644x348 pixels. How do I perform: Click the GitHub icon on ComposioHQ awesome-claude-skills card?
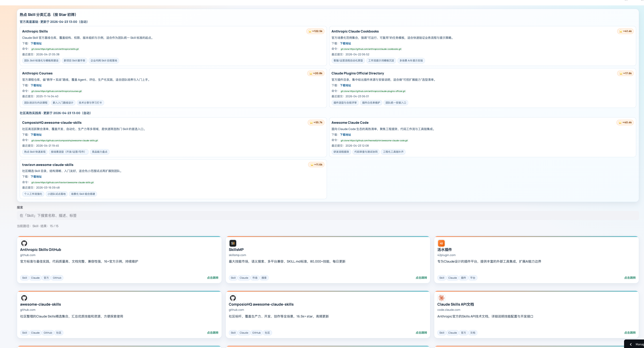(232, 298)
